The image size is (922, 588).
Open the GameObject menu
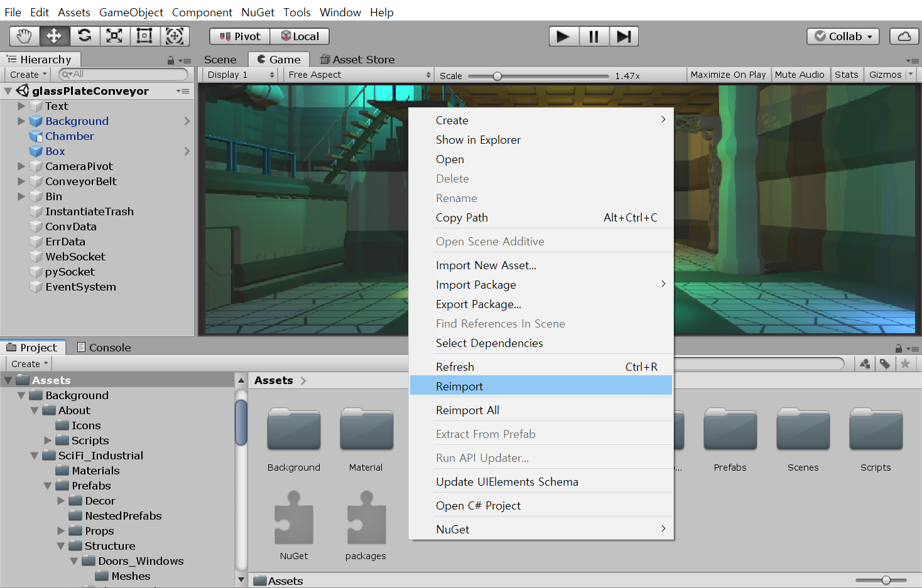pos(131,12)
